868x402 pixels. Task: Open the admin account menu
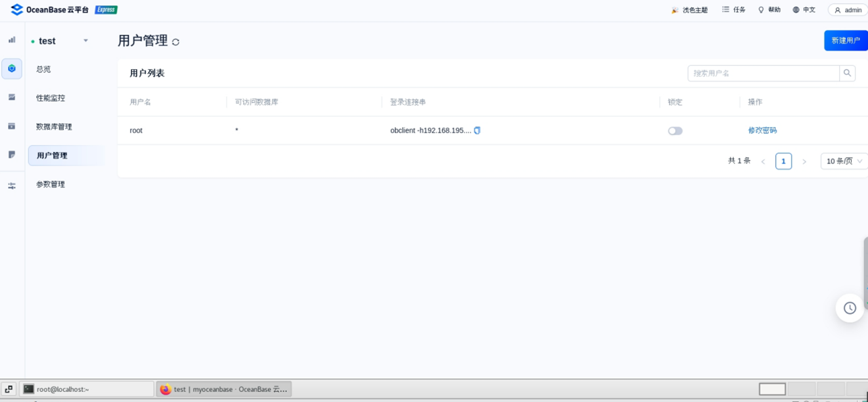pyautogui.click(x=848, y=10)
